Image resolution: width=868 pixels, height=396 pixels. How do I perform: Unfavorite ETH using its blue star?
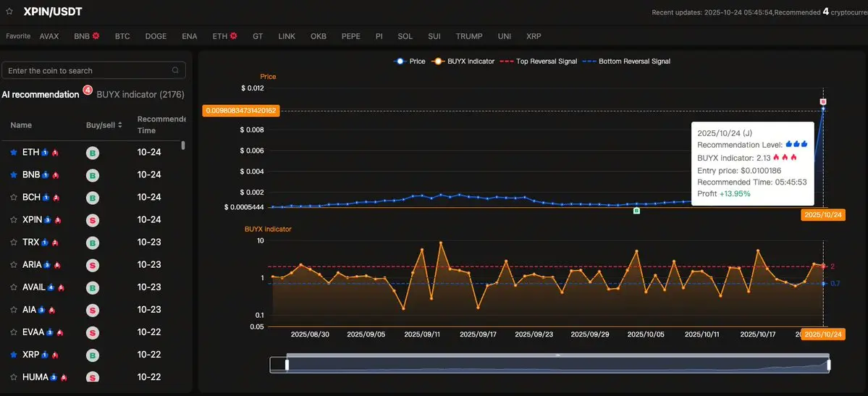(x=13, y=153)
